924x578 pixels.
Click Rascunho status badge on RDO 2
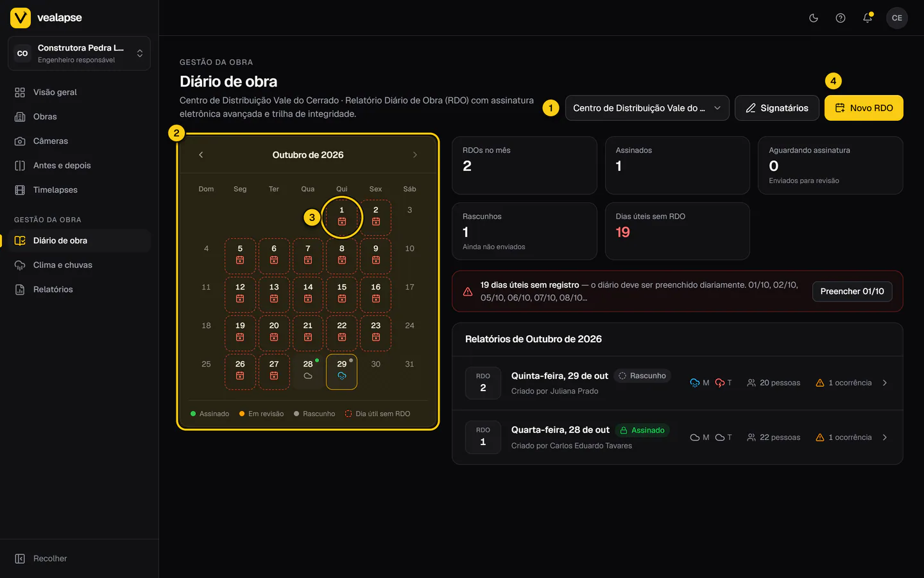pos(642,376)
